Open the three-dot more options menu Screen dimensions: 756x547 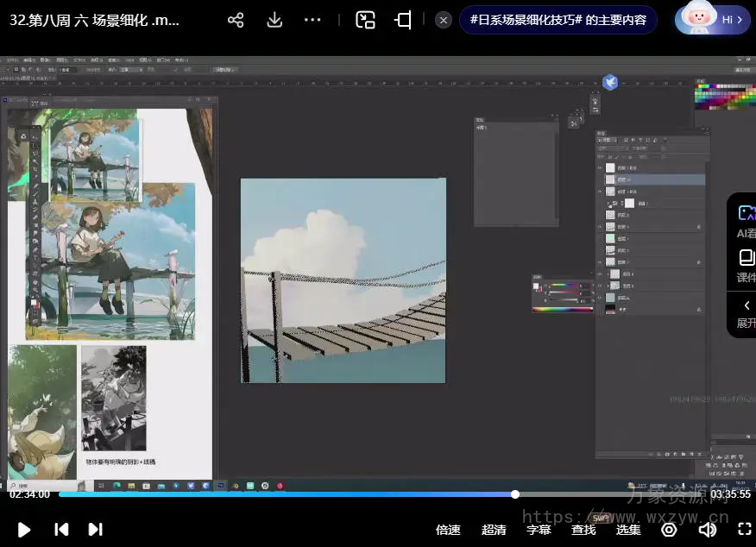pos(313,21)
